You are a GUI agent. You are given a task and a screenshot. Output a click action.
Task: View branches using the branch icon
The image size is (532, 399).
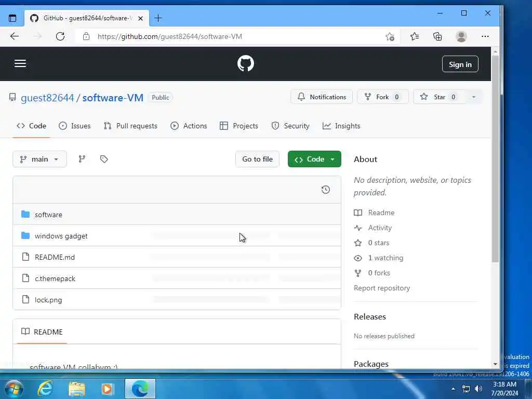click(82, 159)
